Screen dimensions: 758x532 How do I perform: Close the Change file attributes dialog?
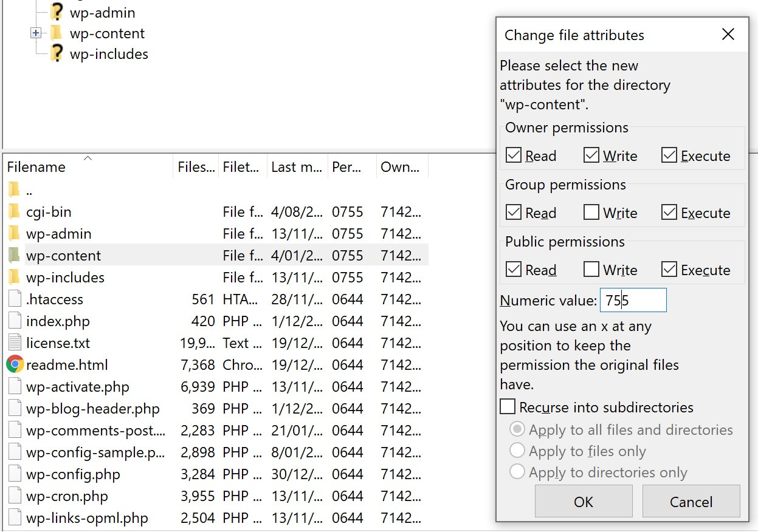click(728, 35)
